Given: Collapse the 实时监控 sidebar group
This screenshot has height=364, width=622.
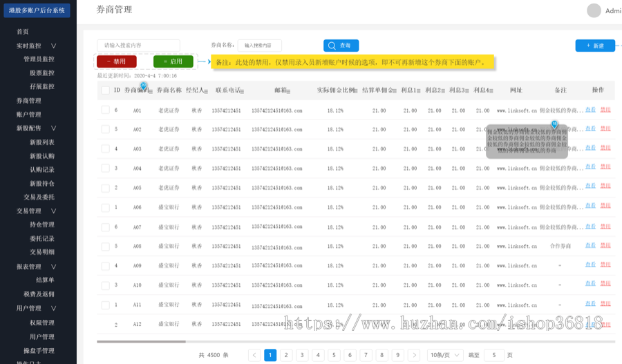Looking at the screenshot, I should (53, 46).
